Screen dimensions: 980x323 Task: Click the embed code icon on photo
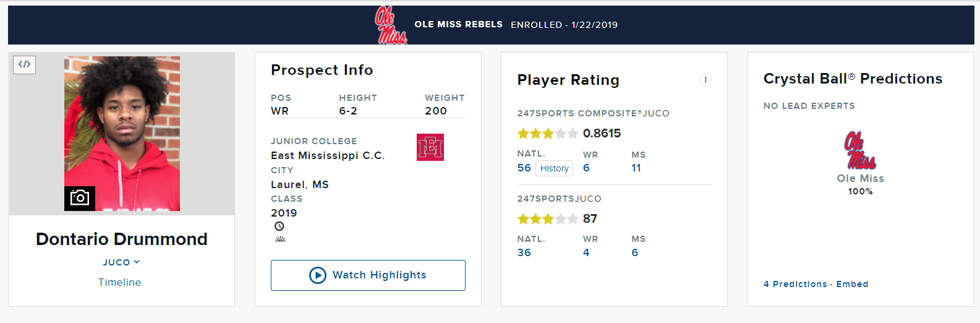[x=24, y=64]
